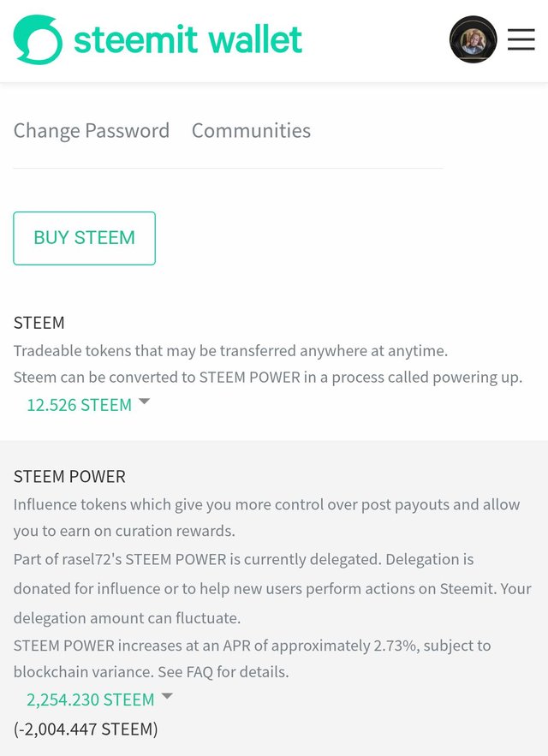Image resolution: width=548 pixels, height=756 pixels.
Task: Click the Steemit speech-bubble logo icon
Action: coord(38,39)
